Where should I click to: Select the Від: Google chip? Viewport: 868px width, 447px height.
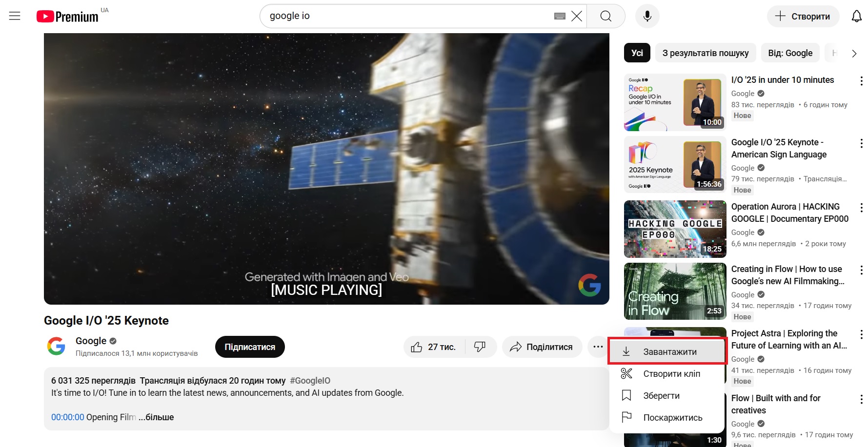[790, 53]
